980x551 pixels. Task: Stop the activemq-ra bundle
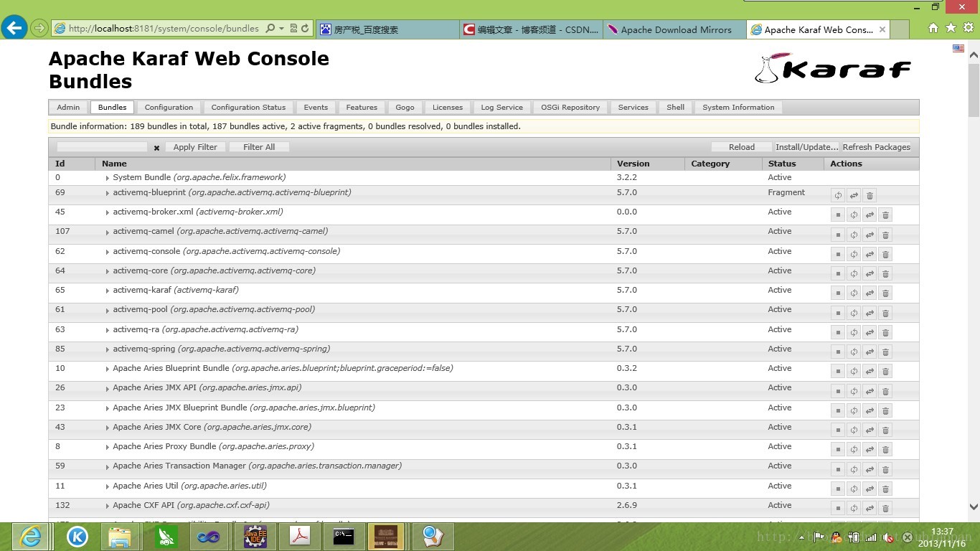pos(838,333)
